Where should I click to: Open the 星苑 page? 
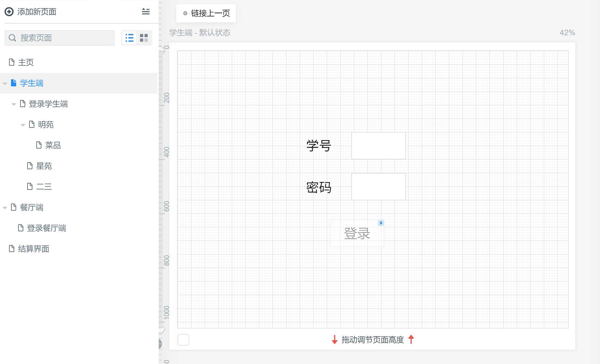click(44, 166)
